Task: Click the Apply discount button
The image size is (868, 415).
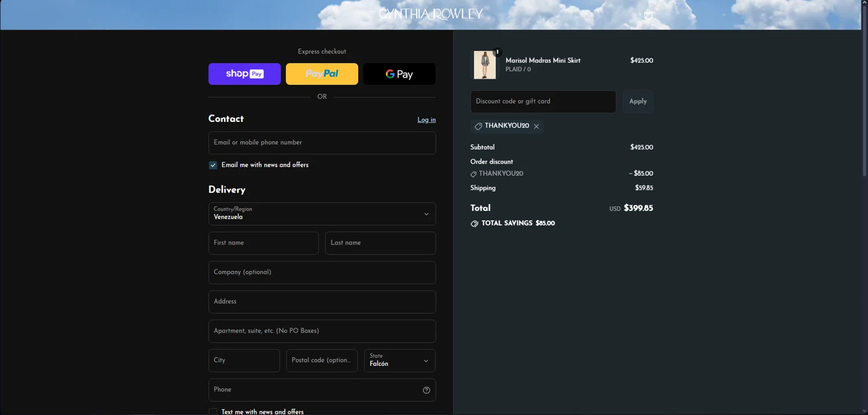Action: tap(638, 102)
